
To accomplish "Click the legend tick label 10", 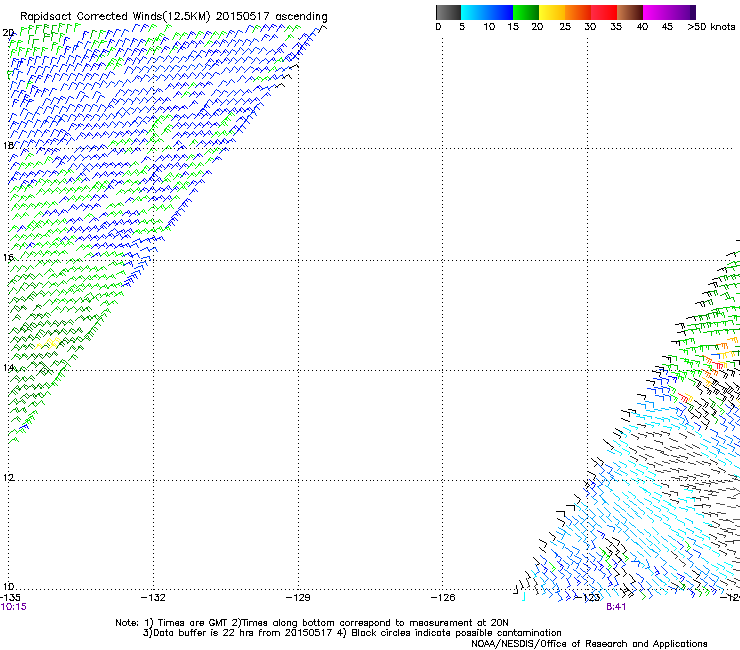I will coord(489,27).
